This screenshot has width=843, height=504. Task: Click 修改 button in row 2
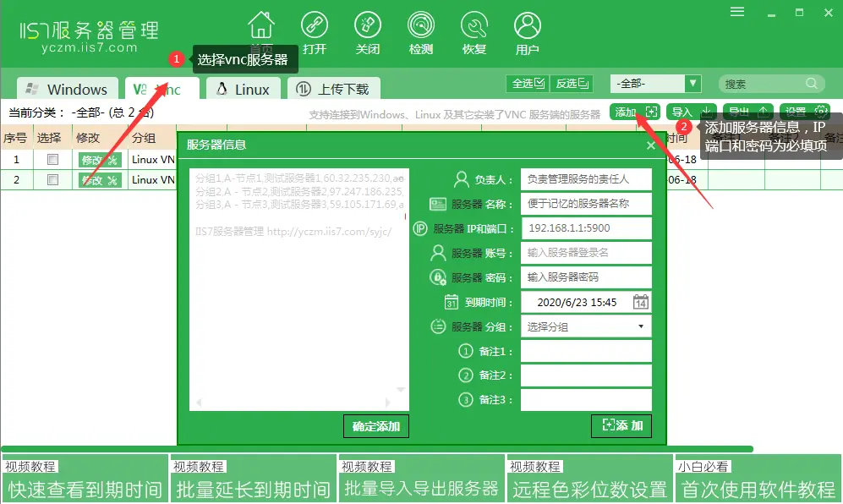(100, 180)
